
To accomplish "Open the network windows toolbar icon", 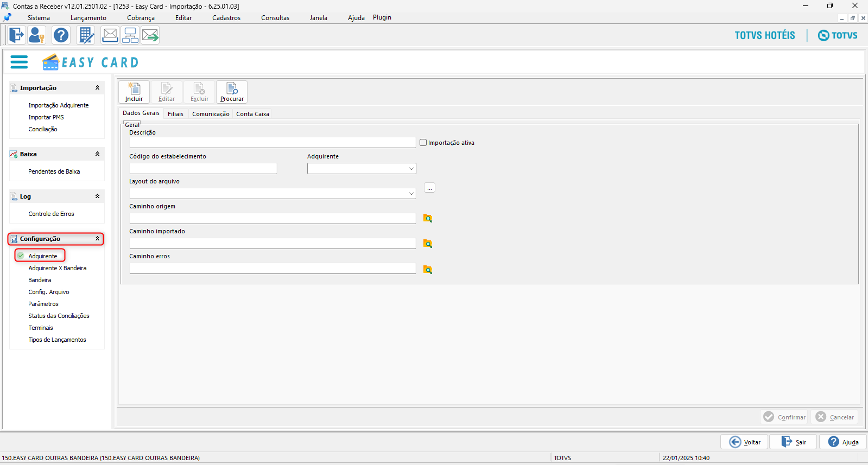I will pyautogui.click(x=130, y=35).
